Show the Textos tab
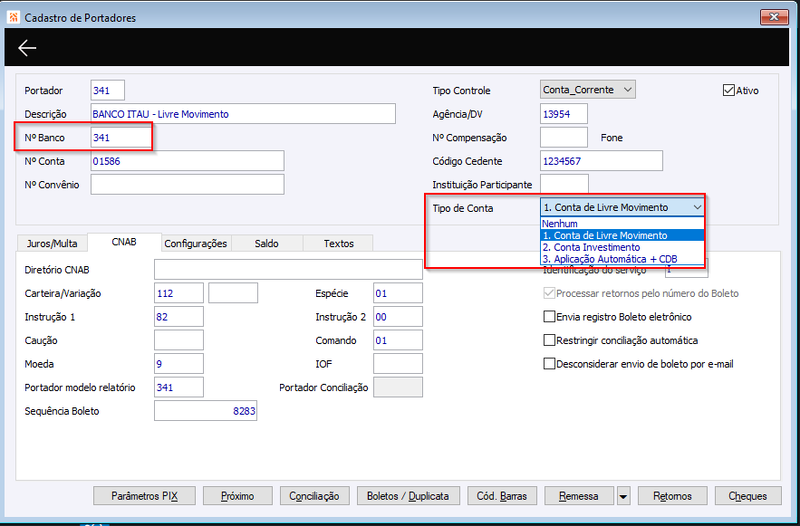This screenshot has width=800, height=526. click(338, 243)
